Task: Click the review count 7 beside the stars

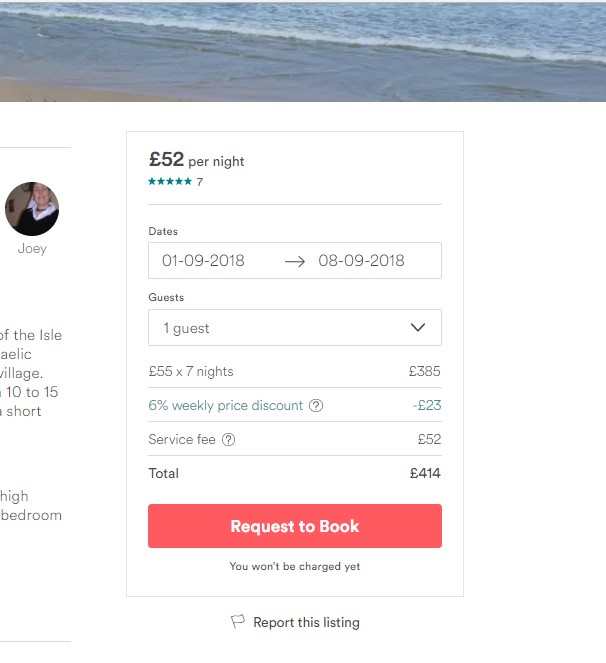Action: coord(200,182)
